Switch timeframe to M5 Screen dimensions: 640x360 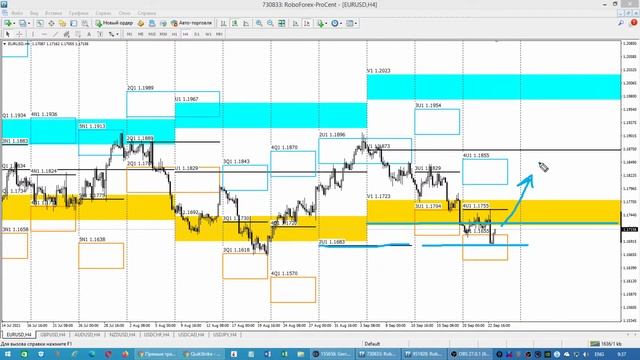point(140,34)
